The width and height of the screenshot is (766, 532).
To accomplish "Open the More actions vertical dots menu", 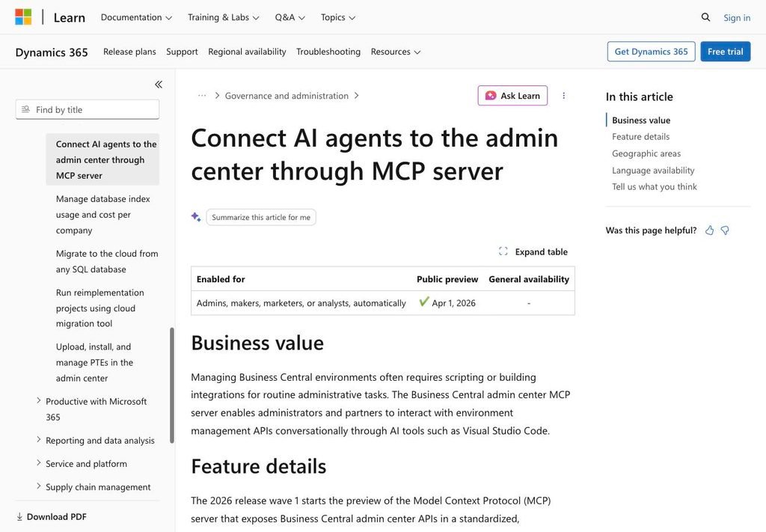I will point(564,96).
